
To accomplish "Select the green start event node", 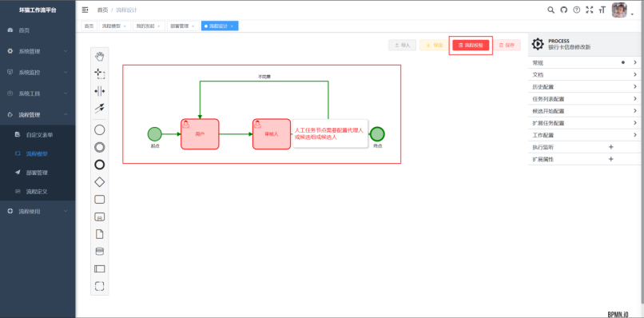I will point(155,134).
